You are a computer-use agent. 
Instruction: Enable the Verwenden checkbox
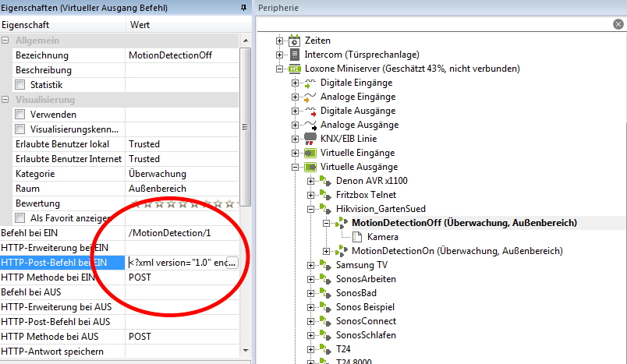(x=20, y=115)
